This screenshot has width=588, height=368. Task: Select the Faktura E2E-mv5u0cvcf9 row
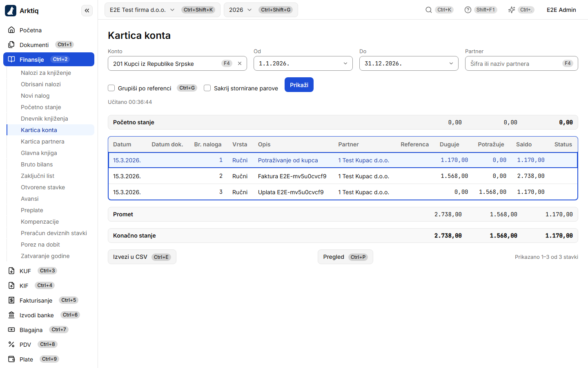(x=343, y=176)
